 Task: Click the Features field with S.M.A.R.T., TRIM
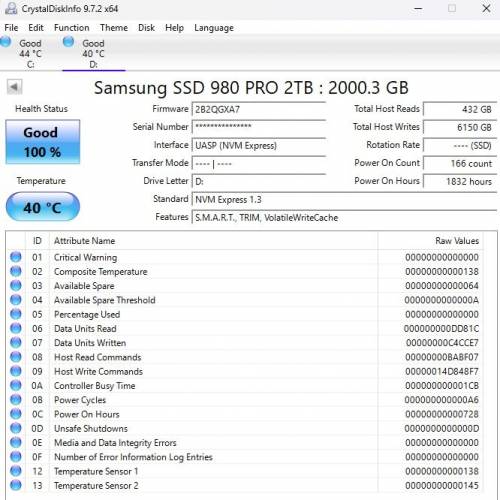pyautogui.click(x=344, y=217)
